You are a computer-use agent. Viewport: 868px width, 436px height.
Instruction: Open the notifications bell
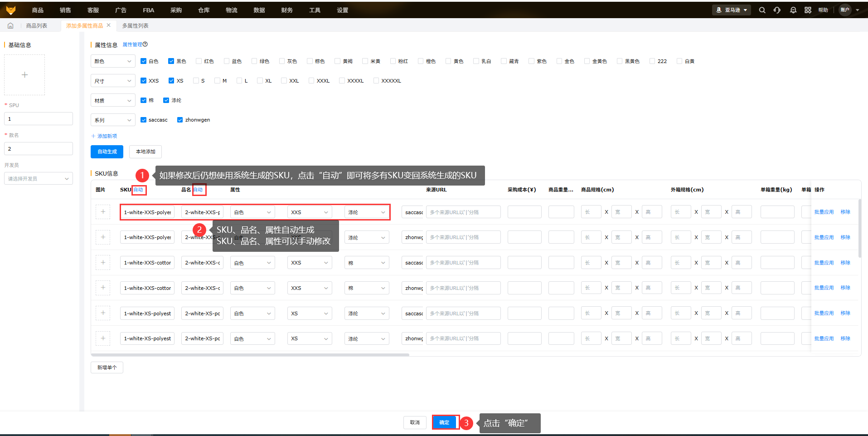(x=793, y=10)
